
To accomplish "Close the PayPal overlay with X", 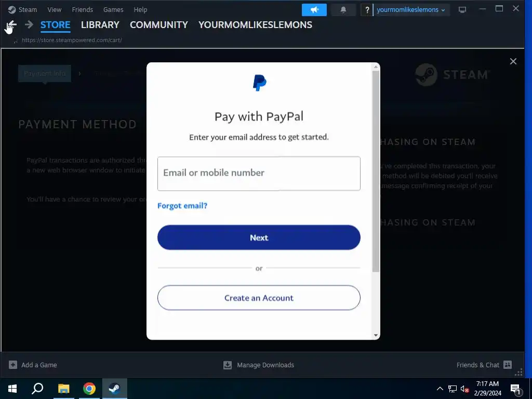I will coord(513,61).
